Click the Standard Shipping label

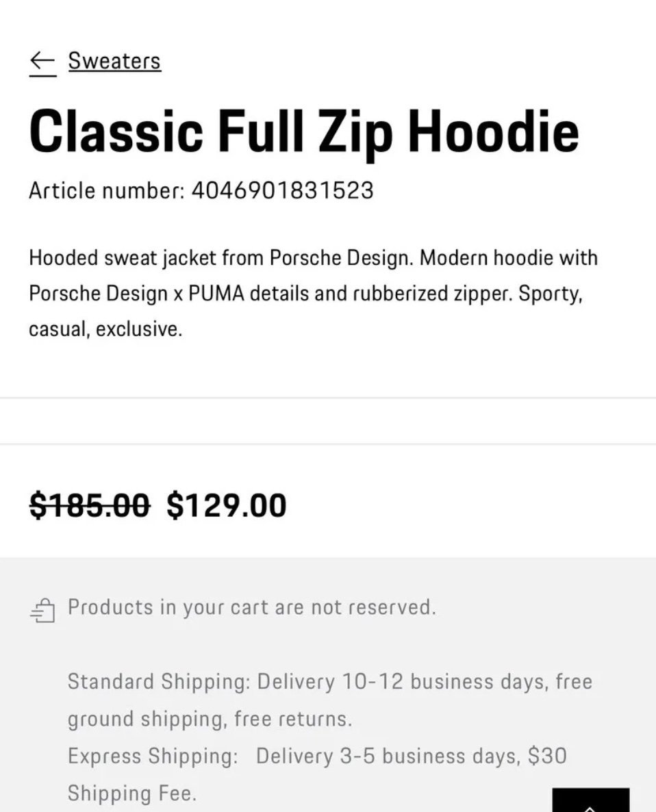coord(158,681)
